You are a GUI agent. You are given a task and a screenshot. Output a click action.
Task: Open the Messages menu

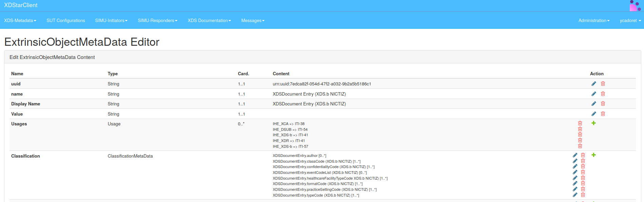click(x=253, y=21)
